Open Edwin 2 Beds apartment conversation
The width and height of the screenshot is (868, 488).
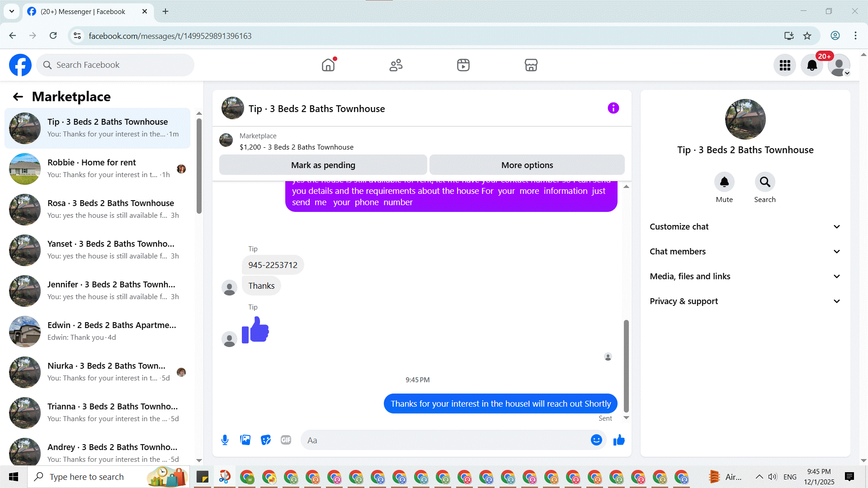[x=97, y=332]
